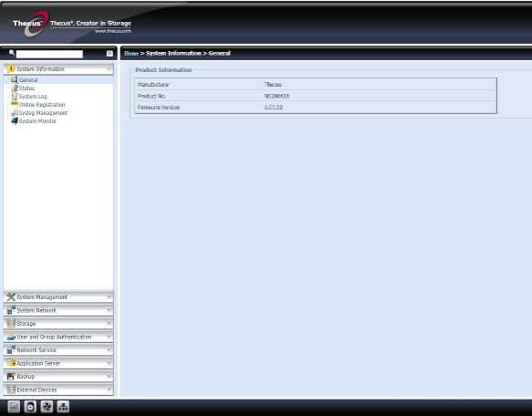Expand System Management with its arrow
The image size is (532, 416).
point(109,296)
